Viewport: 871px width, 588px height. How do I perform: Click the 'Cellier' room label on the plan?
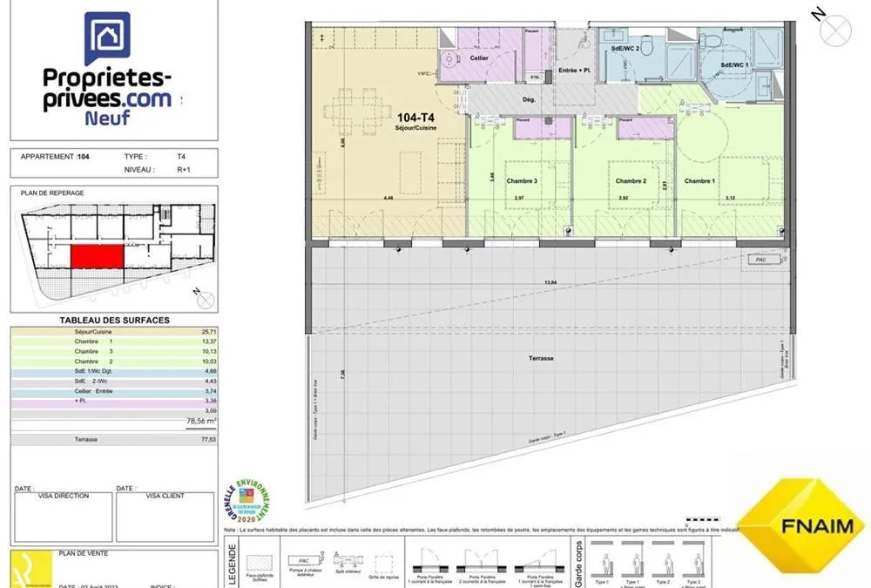click(x=479, y=57)
